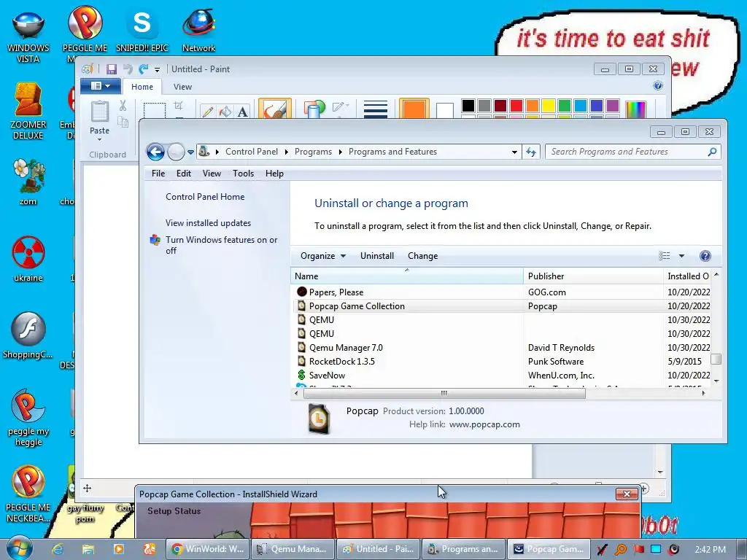Launch Internet Explorer from the taskbar
Image resolution: width=747 pixels, height=560 pixels.
pyautogui.click(x=57, y=549)
